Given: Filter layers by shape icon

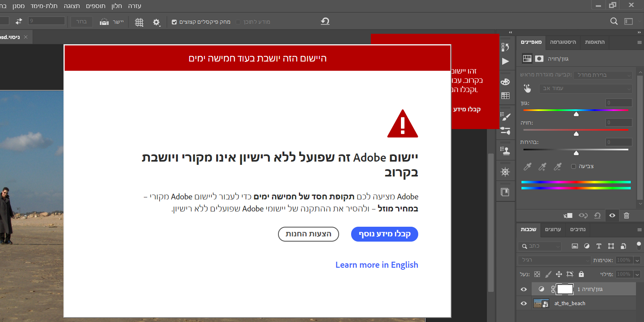Looking at the screenshot, I should click(611, 246).
